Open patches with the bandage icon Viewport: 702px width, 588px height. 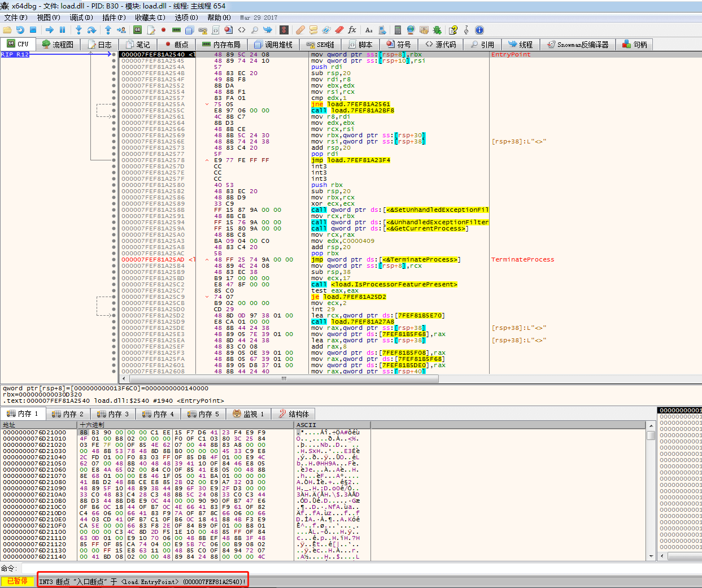tap(300, 30)
